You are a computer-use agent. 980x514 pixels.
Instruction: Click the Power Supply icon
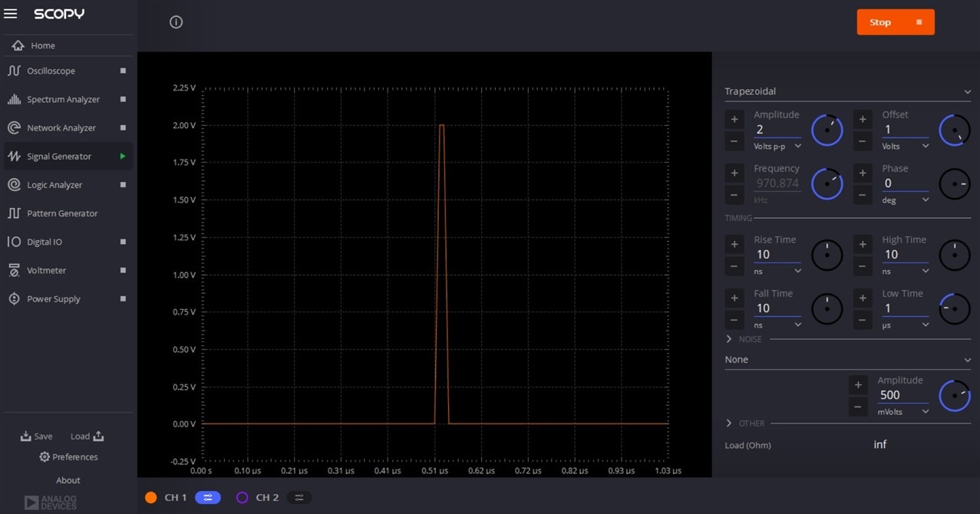click(x=14, y=298)
